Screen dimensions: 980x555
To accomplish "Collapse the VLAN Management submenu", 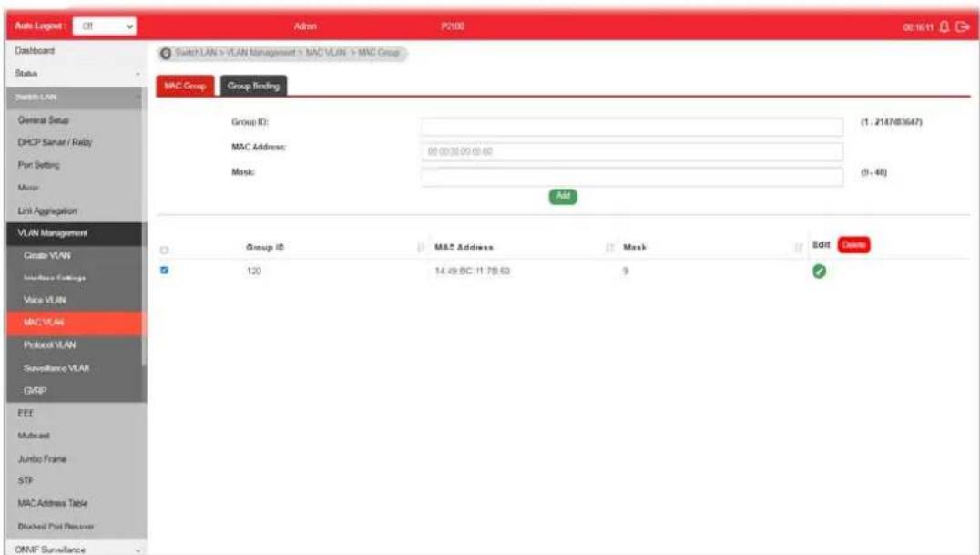I will pyautogui.click(x=77, y=233).
